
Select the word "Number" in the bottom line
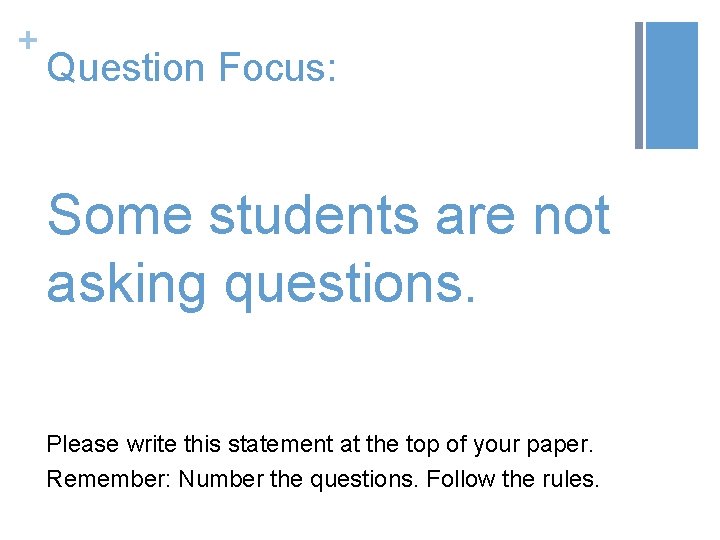[x=215, y=479]
